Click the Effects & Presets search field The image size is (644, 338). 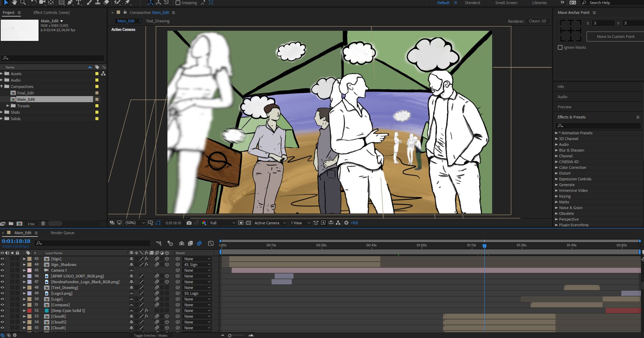point(600,126)
